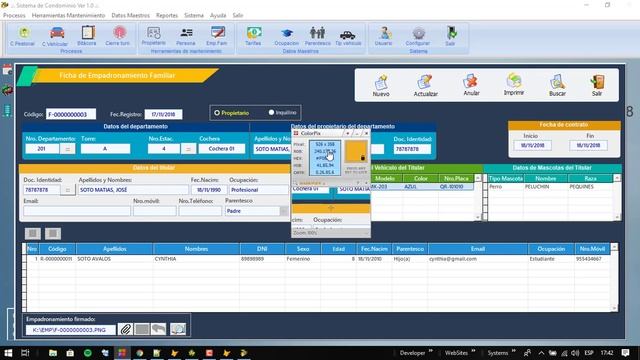Click the Imprimir form button
The image size is (640, 360).
[x=514, y=85]
